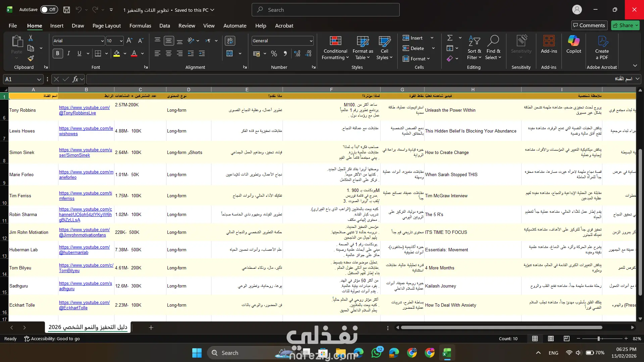The image size is (644, 362).
Task: Switch to Page Layout view in status bar
Action: 551,339
